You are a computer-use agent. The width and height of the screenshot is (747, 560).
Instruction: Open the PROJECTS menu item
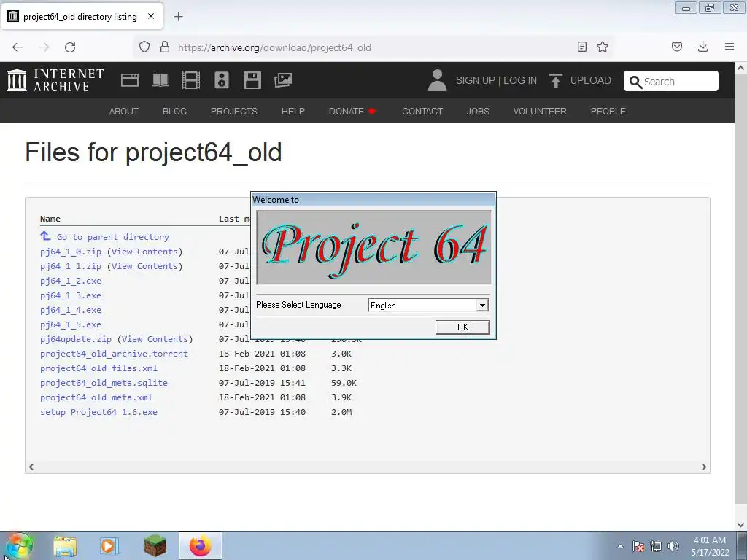(234, 112)
